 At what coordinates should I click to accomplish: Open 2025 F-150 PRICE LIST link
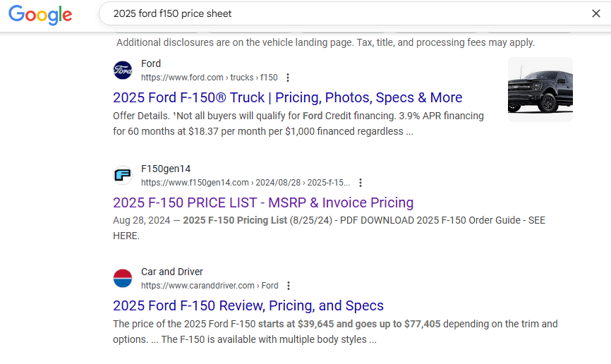pyautogui.click(x=263, y=202)
